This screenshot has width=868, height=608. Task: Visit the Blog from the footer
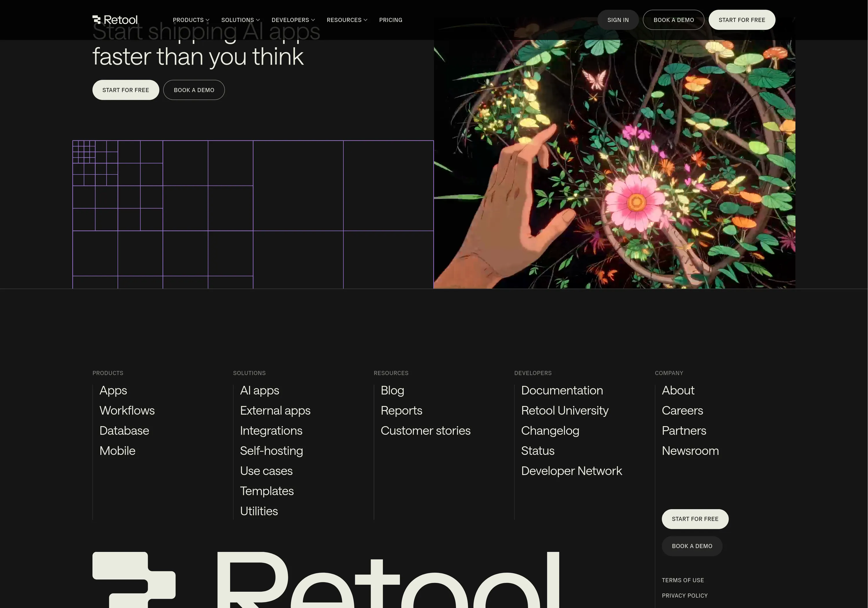(392, 391)
